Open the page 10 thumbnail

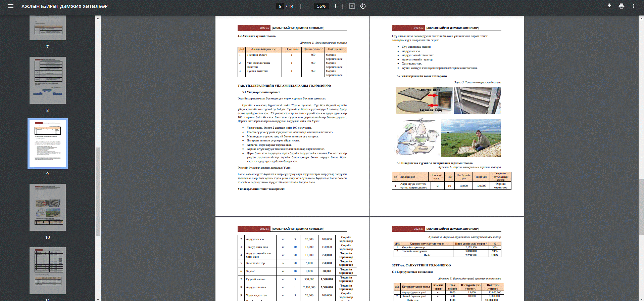[47, 207]
